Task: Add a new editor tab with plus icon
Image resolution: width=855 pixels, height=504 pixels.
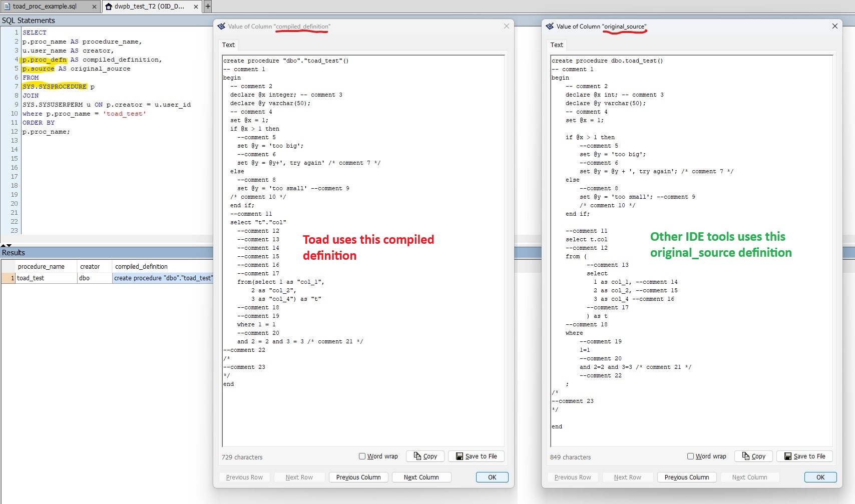Action: pos(208,7)
